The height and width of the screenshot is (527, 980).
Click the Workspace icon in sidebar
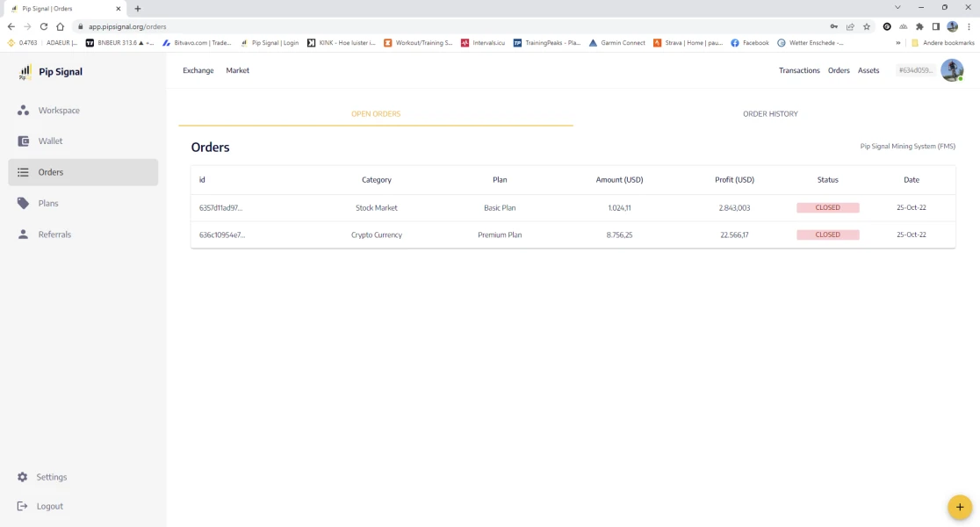tap(24, 111)
